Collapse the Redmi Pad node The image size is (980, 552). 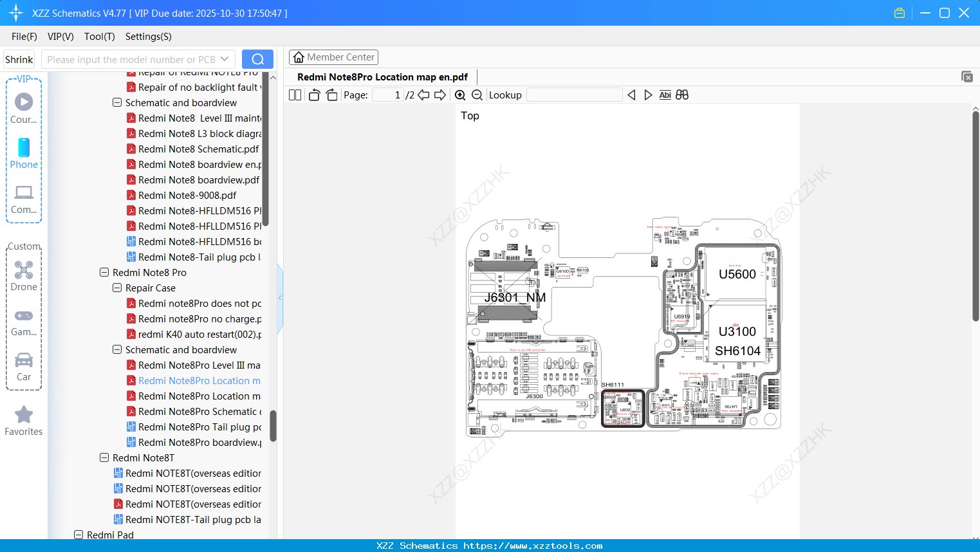point(79,535)
